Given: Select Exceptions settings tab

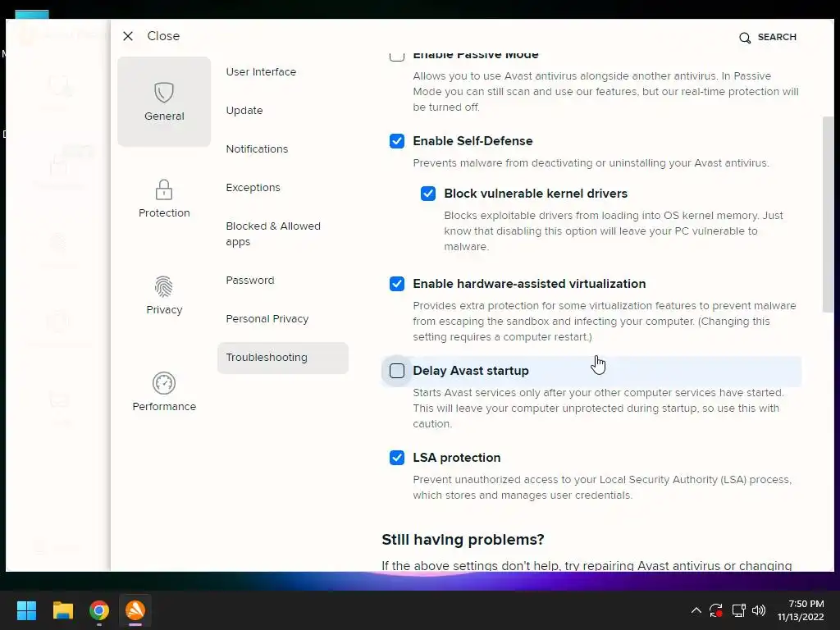Looking at the screenshot, I should 253,188.
